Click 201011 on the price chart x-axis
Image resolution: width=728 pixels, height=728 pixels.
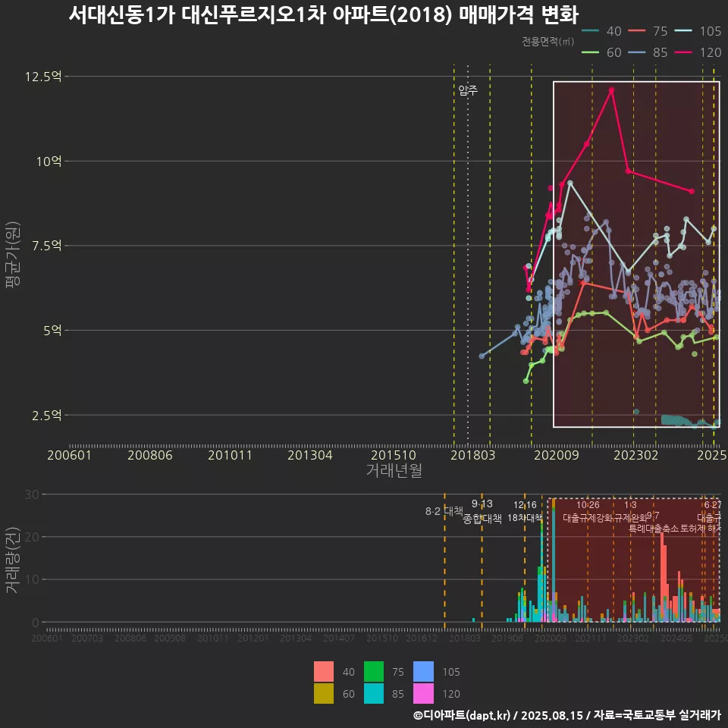coord(230,455)
